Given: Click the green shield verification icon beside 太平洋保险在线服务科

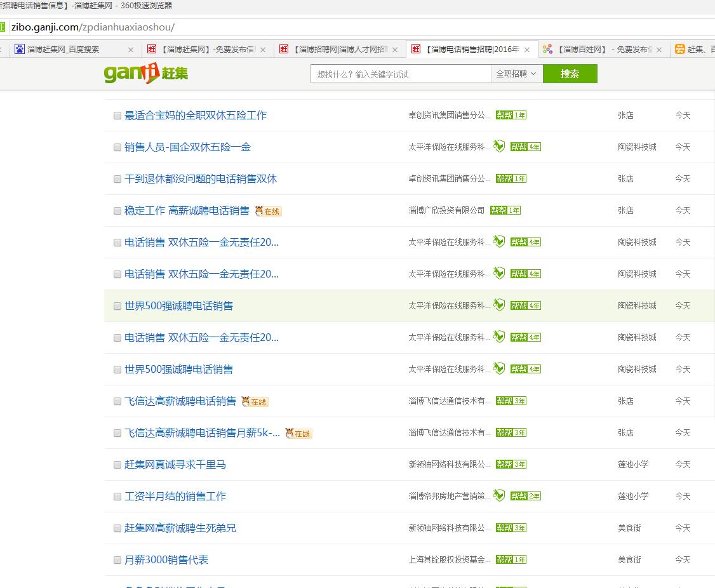Looking at the screenshot, I should tap(498, 146).
